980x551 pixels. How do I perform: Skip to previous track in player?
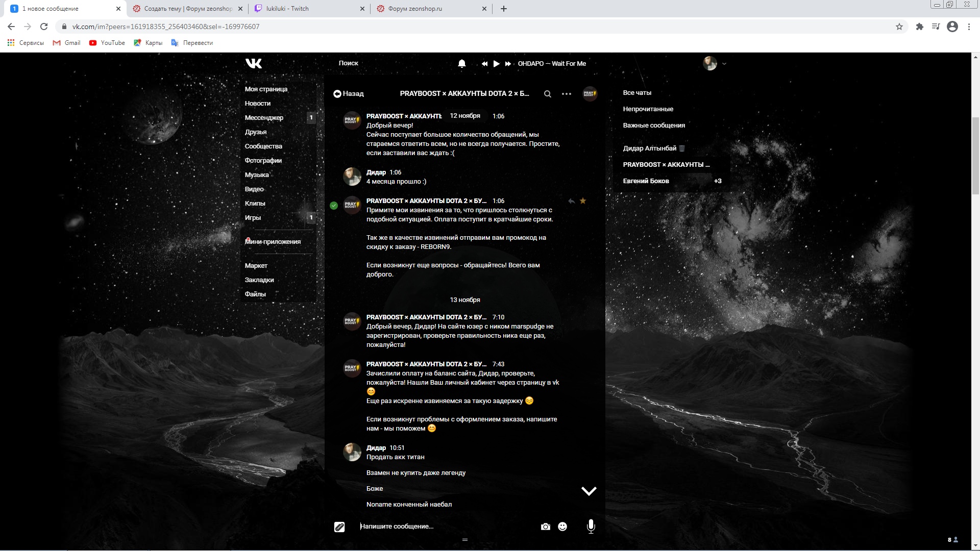484,64
